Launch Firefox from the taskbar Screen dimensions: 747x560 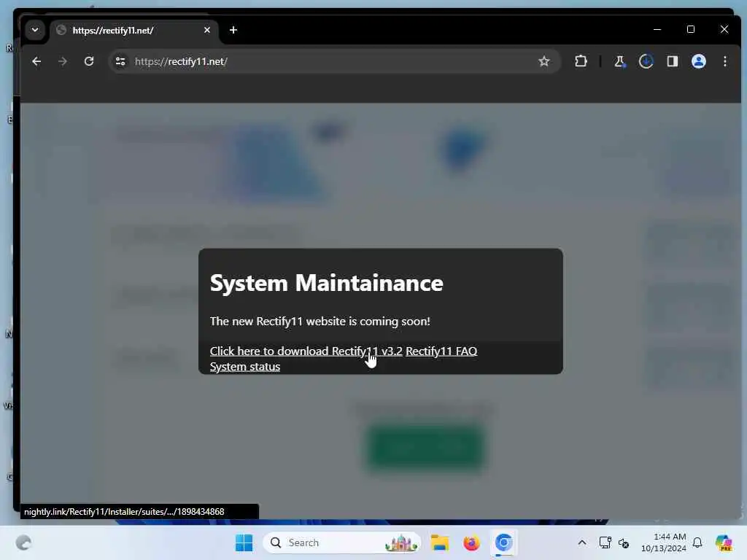tap(471, 542)
